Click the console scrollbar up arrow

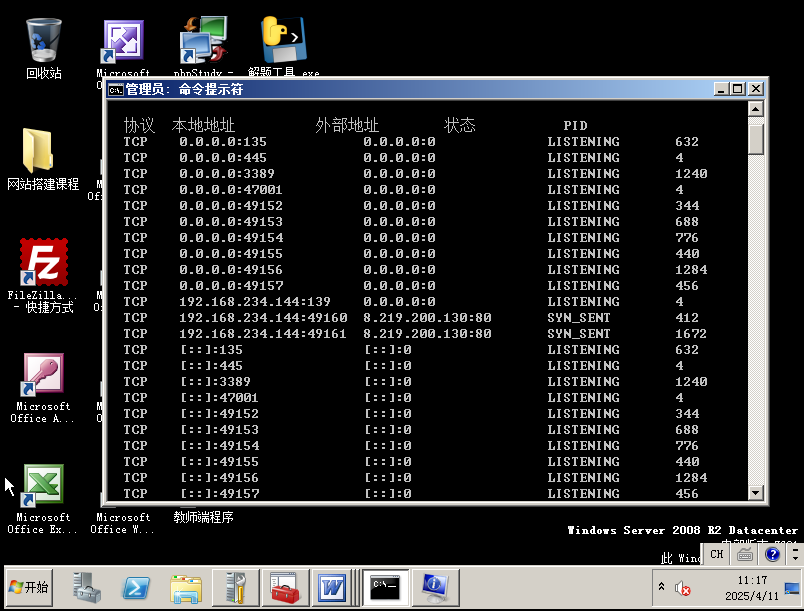756,109
